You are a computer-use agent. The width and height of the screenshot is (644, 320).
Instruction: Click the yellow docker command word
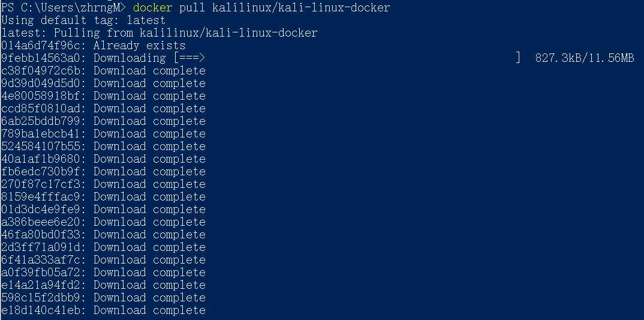(152, 7)
